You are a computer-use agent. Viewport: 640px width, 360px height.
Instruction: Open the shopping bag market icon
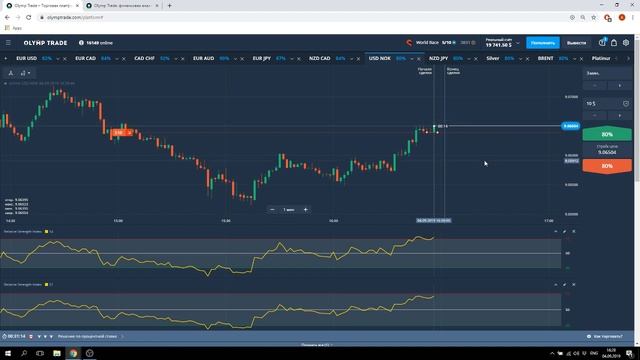[614, 42]
